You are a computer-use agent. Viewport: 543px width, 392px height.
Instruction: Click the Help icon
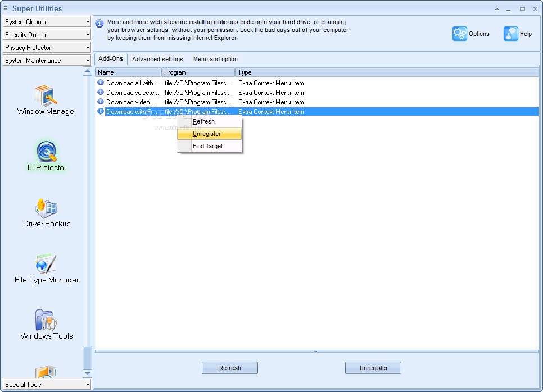(511, 34)
